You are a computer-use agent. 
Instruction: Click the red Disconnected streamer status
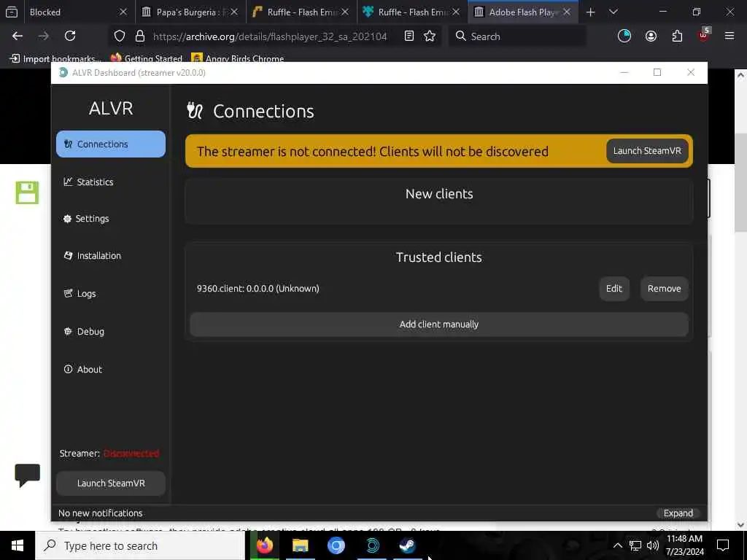tap(131, 454)
